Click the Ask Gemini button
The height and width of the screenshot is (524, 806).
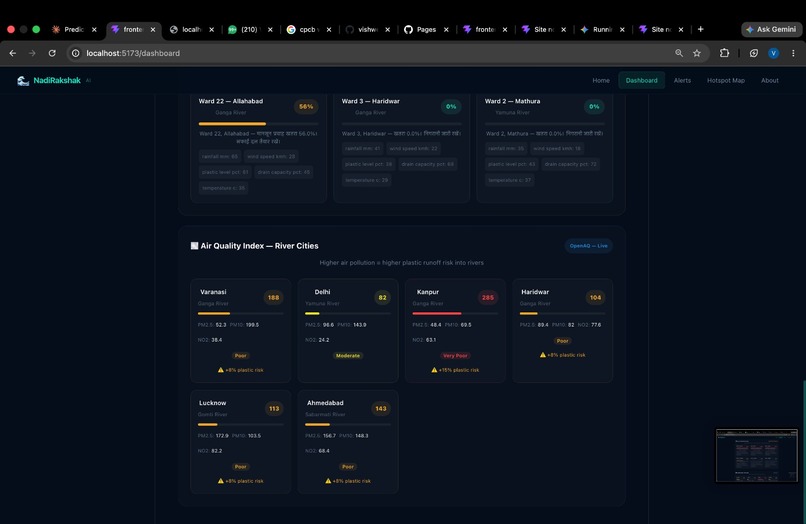tap(771, 29)
